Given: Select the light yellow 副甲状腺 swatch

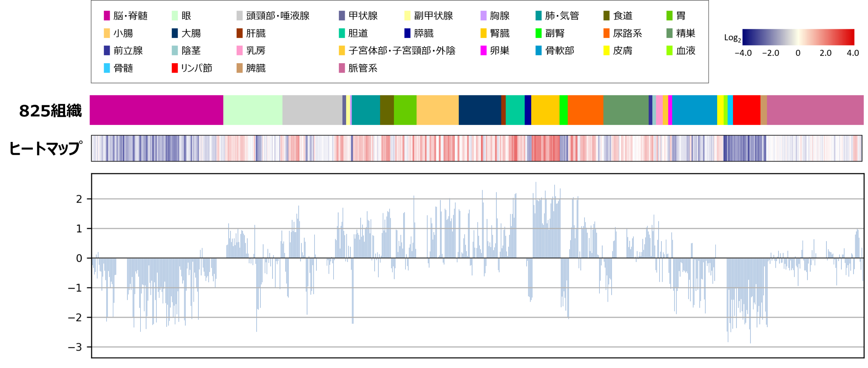Looking at the screenshot, I should [407, 16].
